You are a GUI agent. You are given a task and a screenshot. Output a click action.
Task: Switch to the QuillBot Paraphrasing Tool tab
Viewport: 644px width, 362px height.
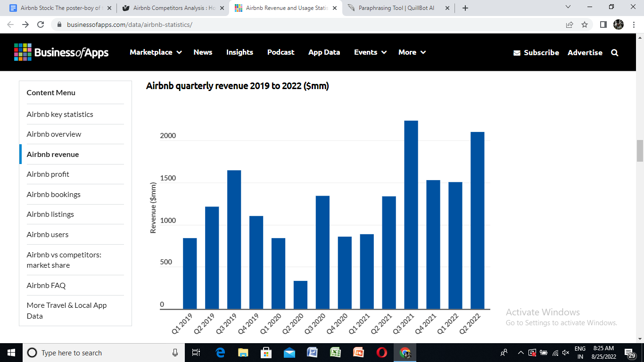(x=398, y=8)
